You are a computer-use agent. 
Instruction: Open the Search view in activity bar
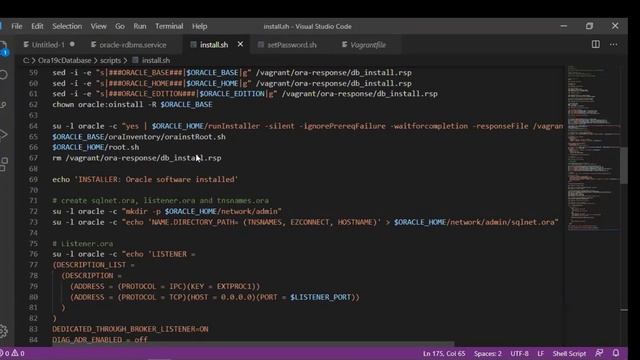(4, 75)
